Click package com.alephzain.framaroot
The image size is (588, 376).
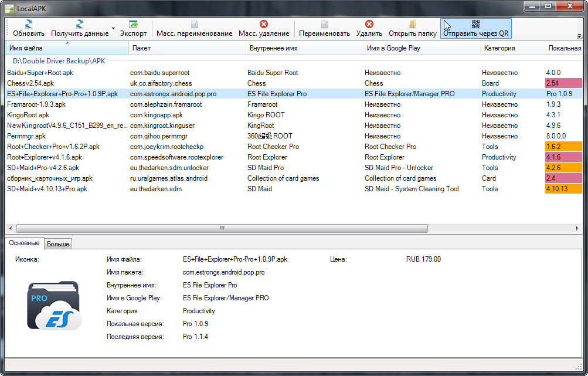166,104
